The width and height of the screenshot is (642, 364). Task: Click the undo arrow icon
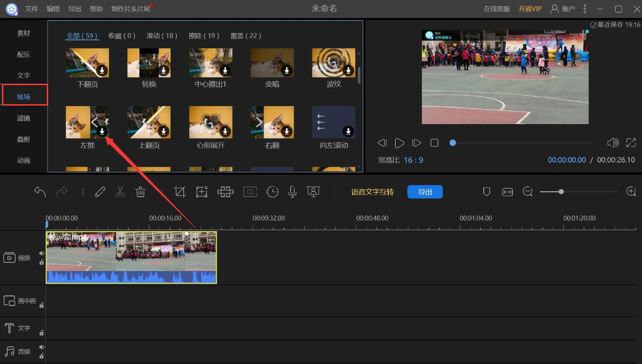pyautogui.click(x=40, y=192)
